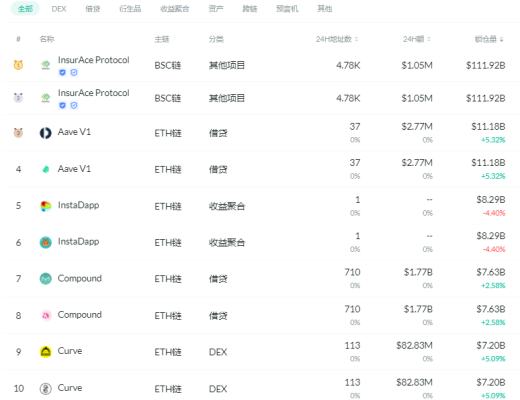Click the bronze medal rank icon
Screen dimensions: 520x400
pyautogui.click(x=18, y=132)
